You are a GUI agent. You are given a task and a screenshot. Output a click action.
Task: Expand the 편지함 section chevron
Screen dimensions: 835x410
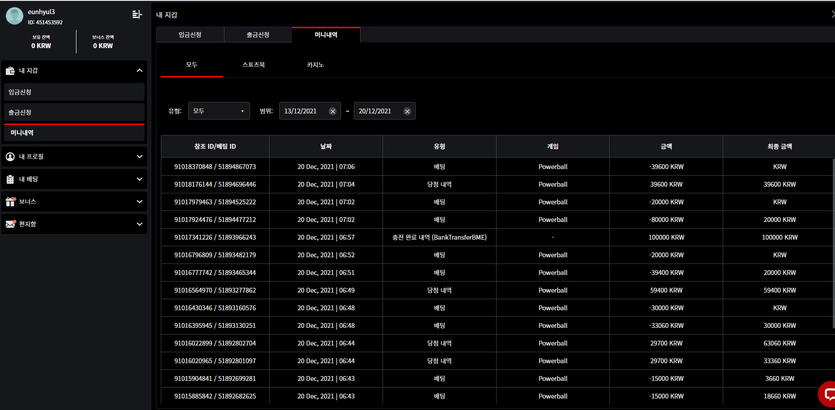(140, 224)
